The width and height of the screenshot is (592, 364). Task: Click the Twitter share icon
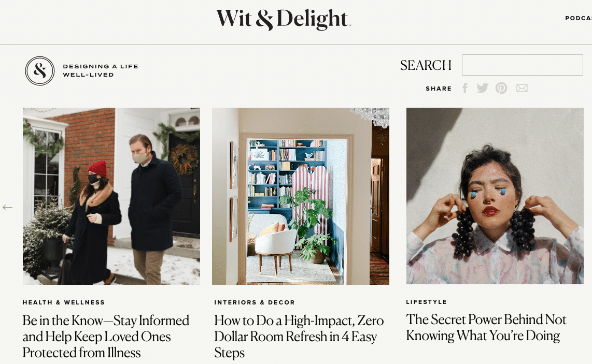[483, 88]
